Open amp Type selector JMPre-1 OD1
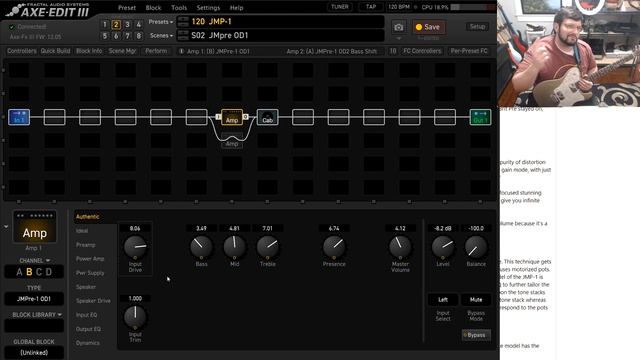 point(34,299)
